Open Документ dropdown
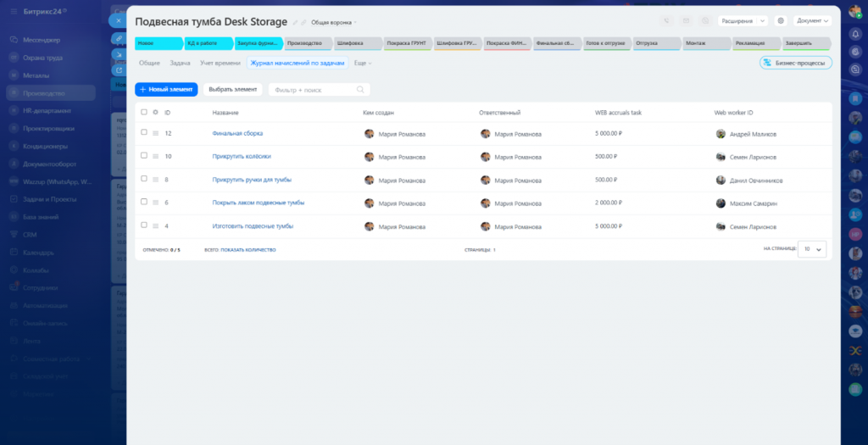Image resolution: width=868 pixels, height=445 pixels. pyautogui.click(x=813, y=21)
